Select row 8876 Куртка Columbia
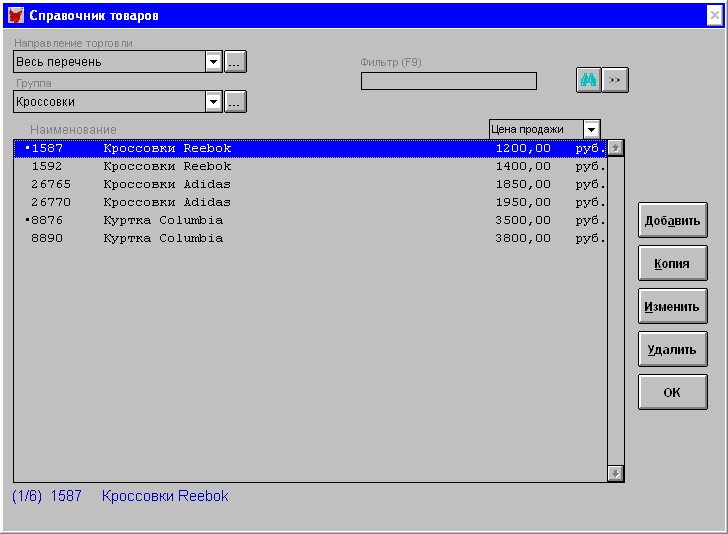Viewport: 728px width, 534px height. coord(310,220)
